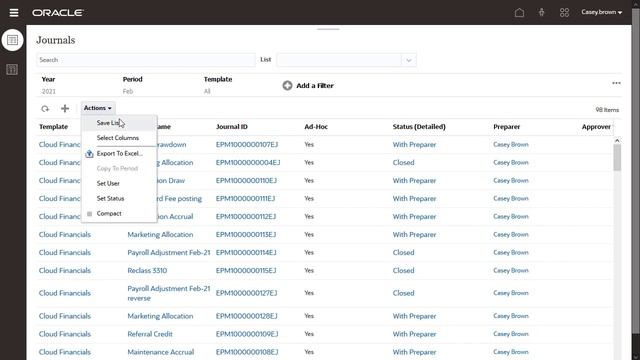Click Closed status for EPM1000000127EJ
Screen dimensions: 640x360
pos(403,293)
